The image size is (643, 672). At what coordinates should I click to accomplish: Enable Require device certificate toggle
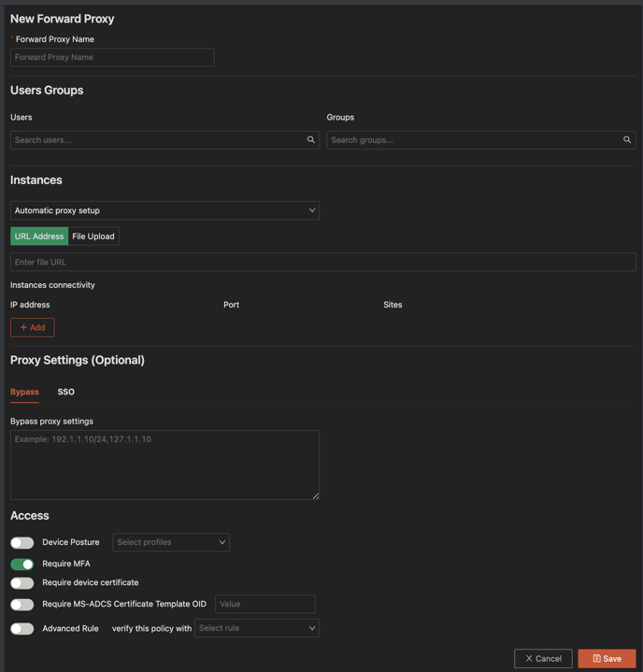[x=22, y=583]
